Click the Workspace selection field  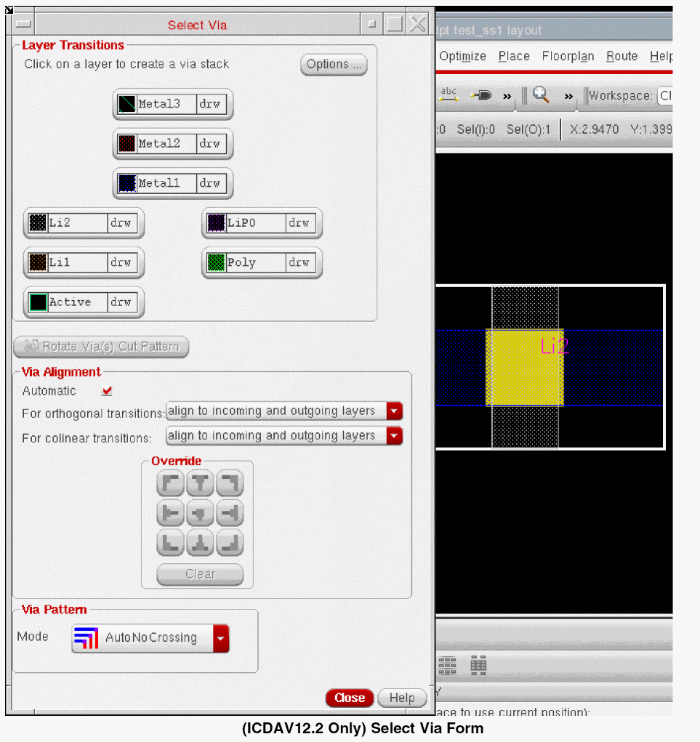(x=664, y=96)
